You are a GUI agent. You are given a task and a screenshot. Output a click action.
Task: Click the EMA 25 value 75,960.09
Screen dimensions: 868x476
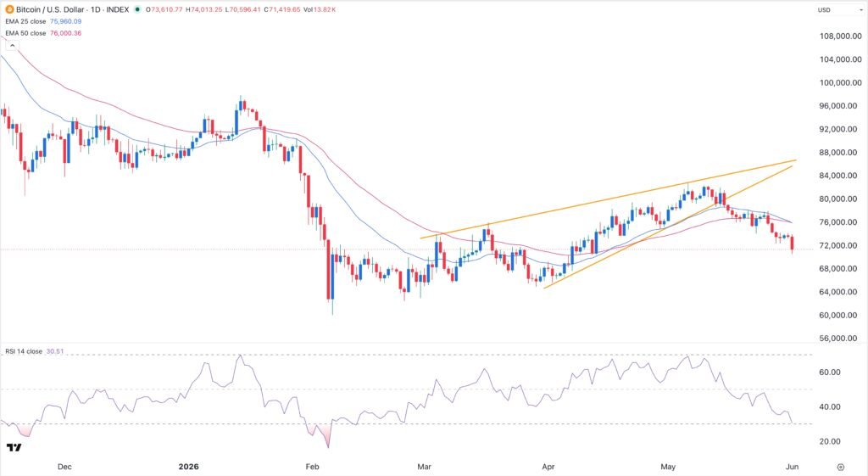click(x=65, y=21)
